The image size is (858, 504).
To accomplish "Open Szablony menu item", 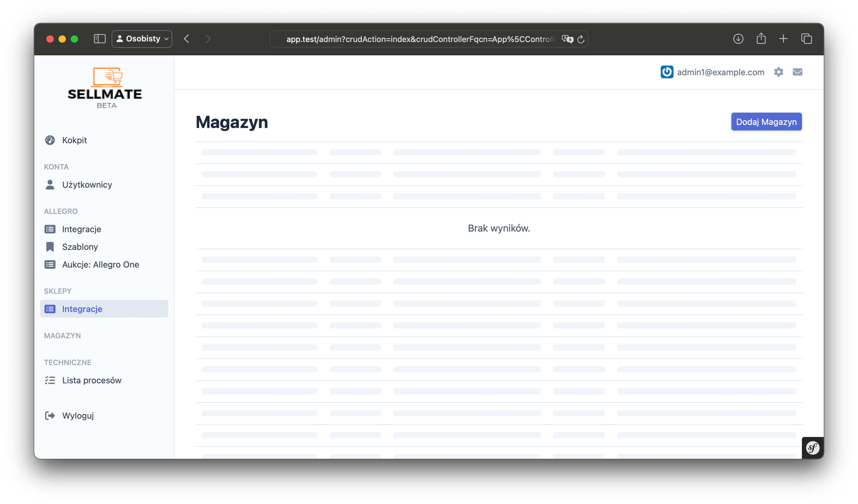I will click(80, 247).
